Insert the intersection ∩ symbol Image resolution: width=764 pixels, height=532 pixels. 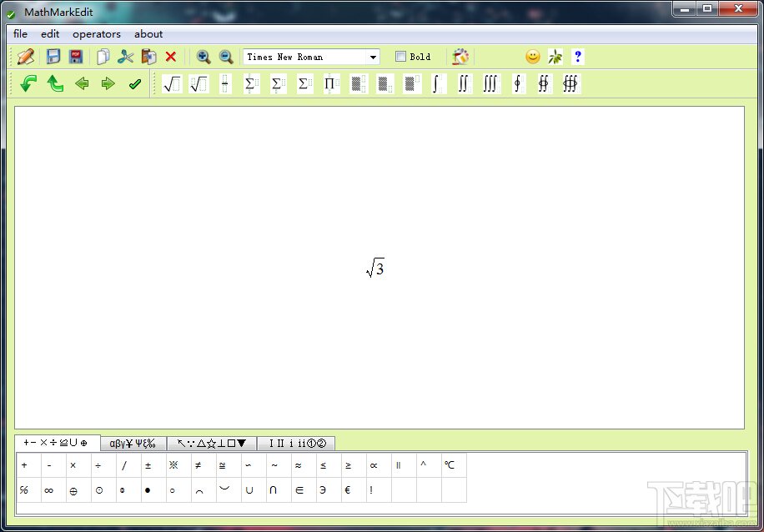(x=279, y=490)
